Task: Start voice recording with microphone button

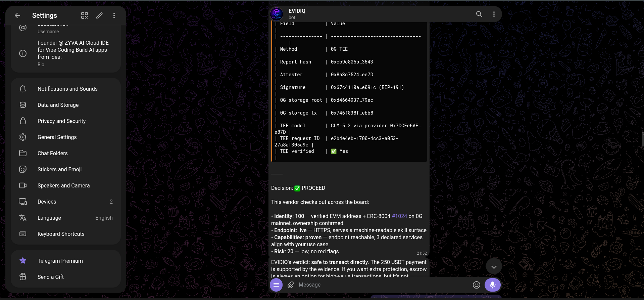Action: [493, 285]
